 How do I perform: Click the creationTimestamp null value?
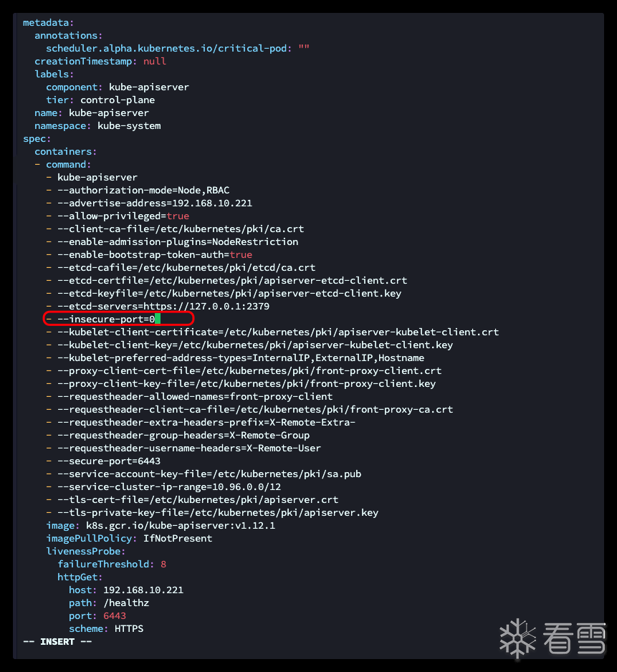tap(155, 61)
